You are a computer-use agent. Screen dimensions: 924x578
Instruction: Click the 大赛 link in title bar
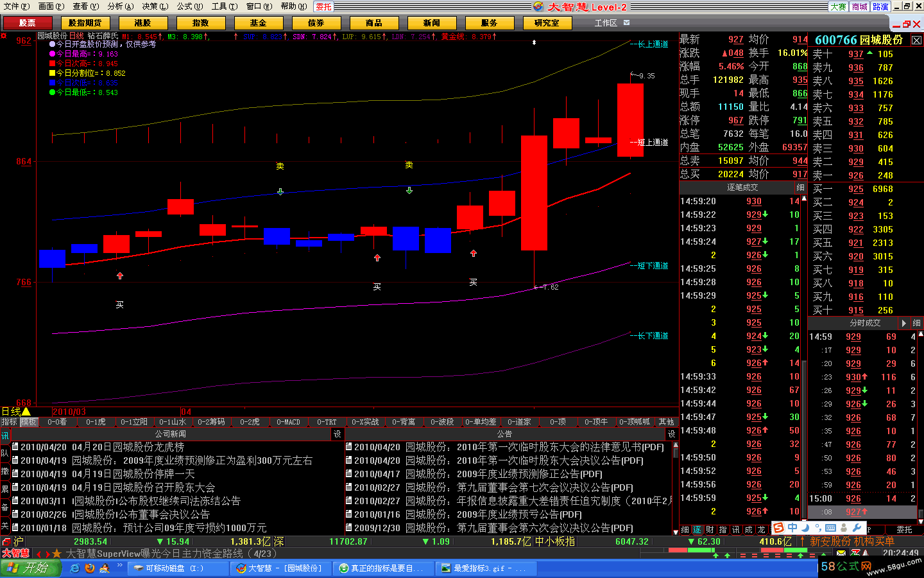click(838, 6)
